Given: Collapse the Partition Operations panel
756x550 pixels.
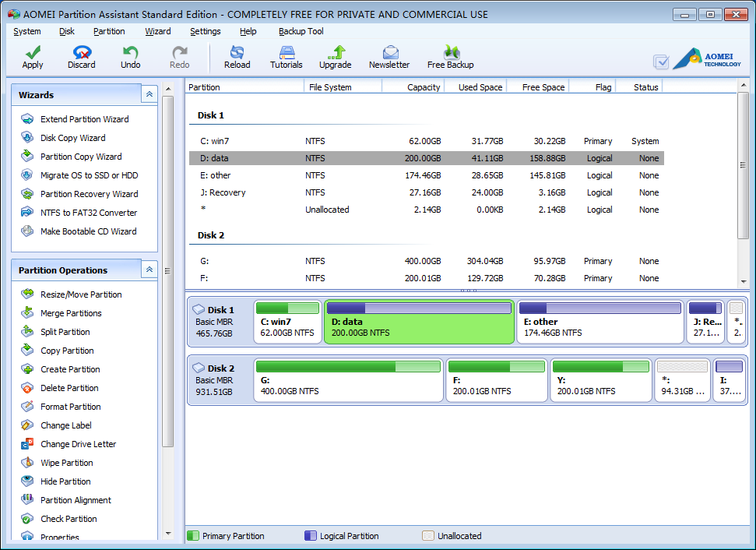Looking at the screenshot, I should point(149,270).
